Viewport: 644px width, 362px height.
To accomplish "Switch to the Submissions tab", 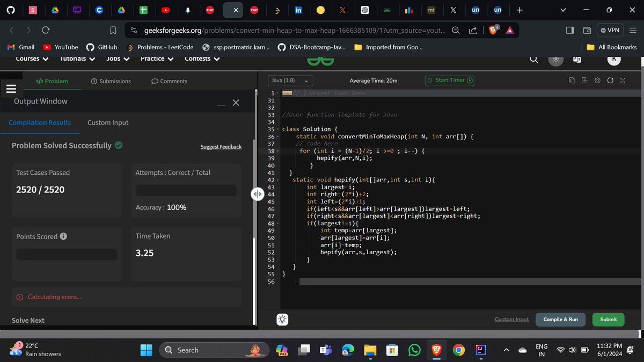I will pyautogui.click(x=111, y=81).
